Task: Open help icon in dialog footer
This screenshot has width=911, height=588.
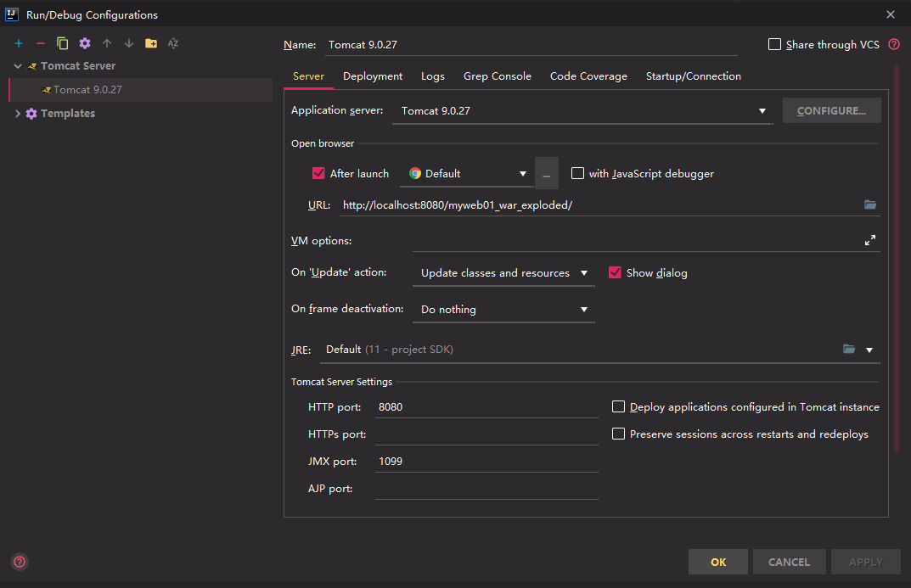Action: tap(20, 562)
